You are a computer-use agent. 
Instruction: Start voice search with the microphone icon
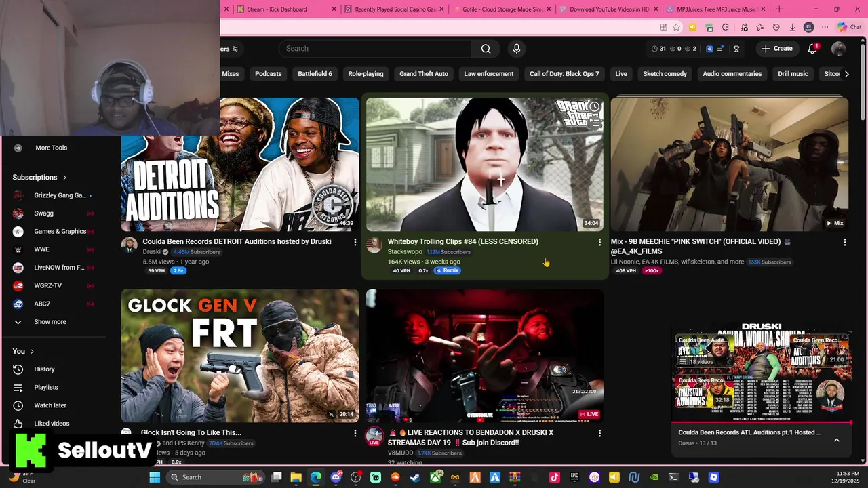[517, 49]
